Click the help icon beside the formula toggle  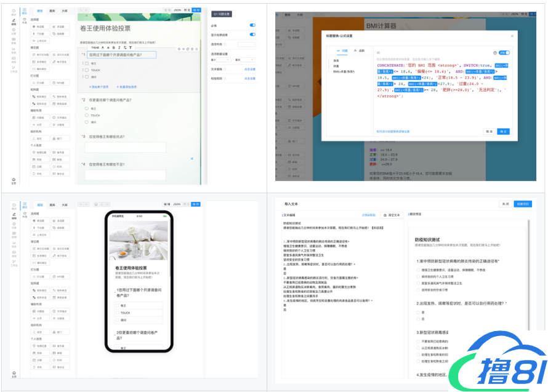click(494, 53)
